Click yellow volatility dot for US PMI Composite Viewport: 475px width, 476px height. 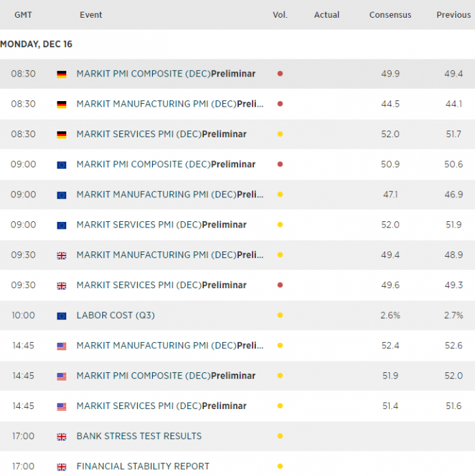pos(280,376)
